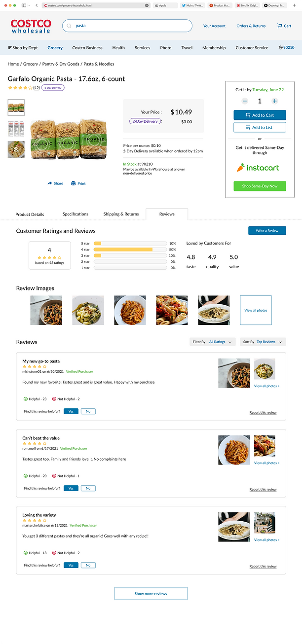Screen dimensions: 302x644
Task: Click No on romanoff's review
Action: 88,488
